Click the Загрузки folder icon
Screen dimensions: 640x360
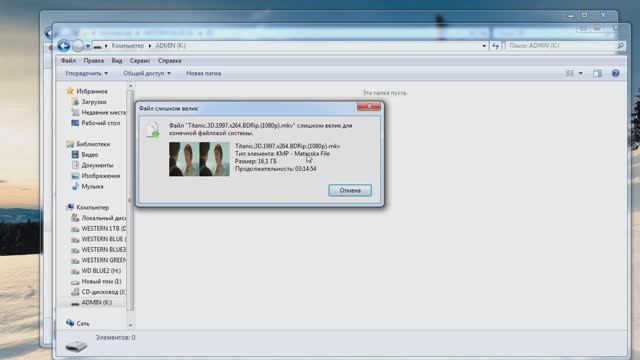pyautogui.click(x=75, y=102)
